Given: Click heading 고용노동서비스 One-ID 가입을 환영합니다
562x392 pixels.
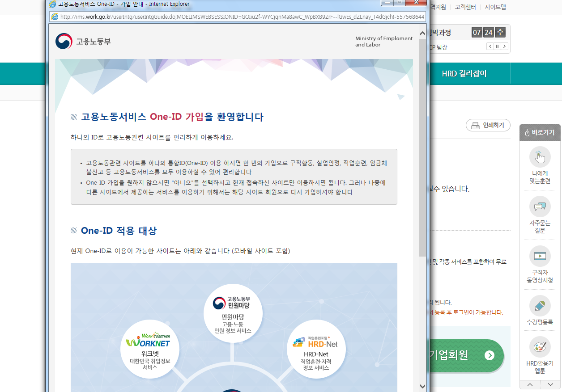Looking at the screenshot, I should coord(172,117).
